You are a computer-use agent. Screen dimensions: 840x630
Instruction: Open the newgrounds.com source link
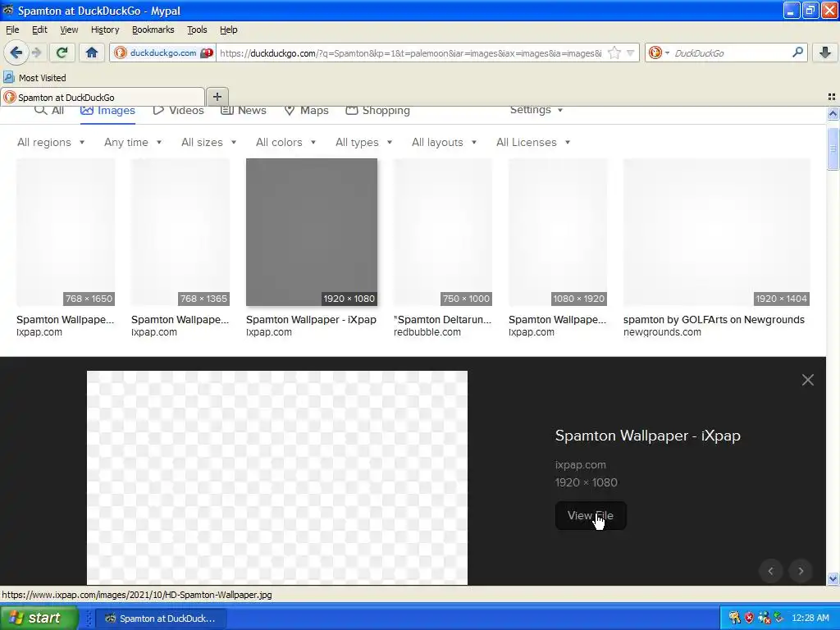point(662,332)
